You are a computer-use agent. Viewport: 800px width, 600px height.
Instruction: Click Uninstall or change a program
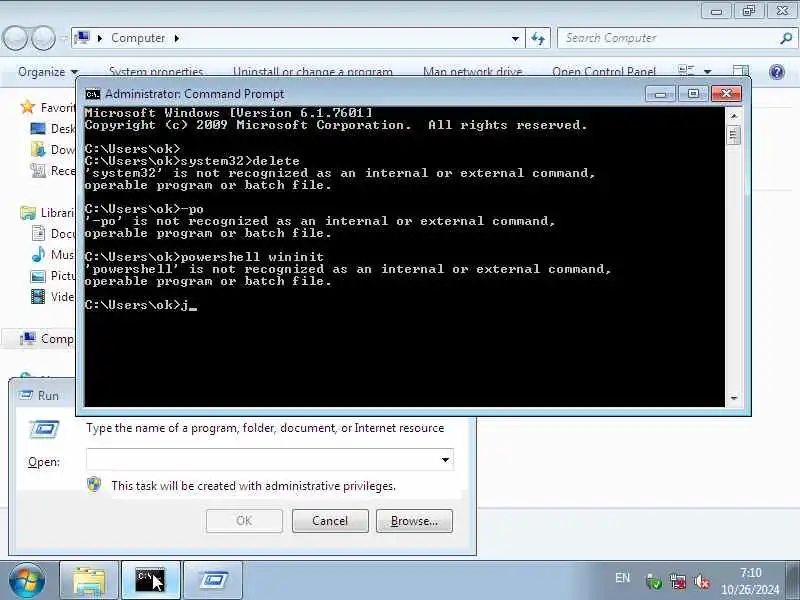(313, 72)
